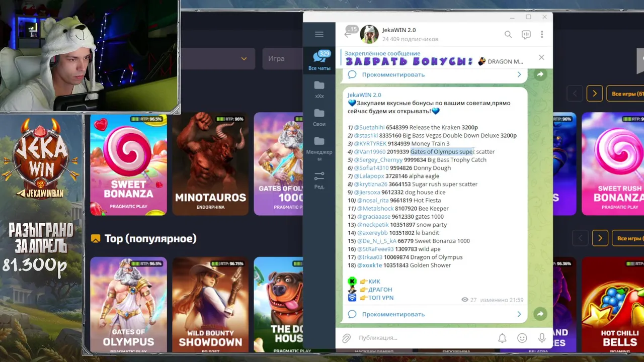This screenshot has height=362, width=644.
Task: Click upper Прокомментировать link
Action: (393, 74)
